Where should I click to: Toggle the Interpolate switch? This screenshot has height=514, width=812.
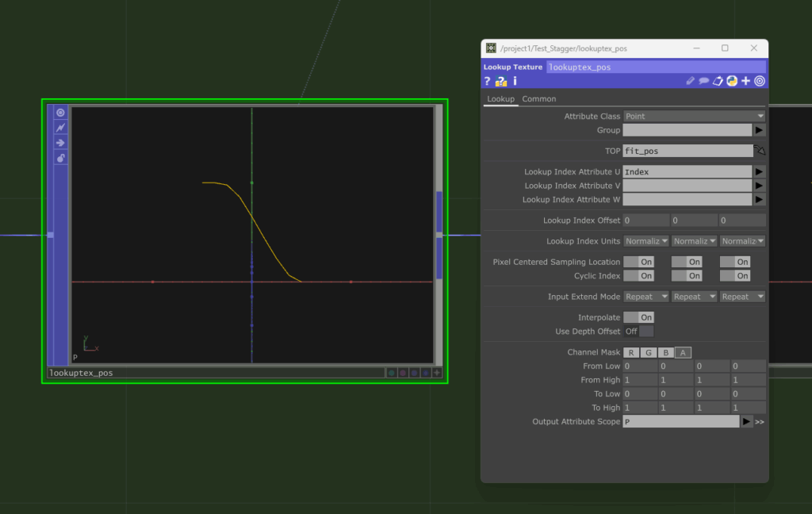coord(638,317)
